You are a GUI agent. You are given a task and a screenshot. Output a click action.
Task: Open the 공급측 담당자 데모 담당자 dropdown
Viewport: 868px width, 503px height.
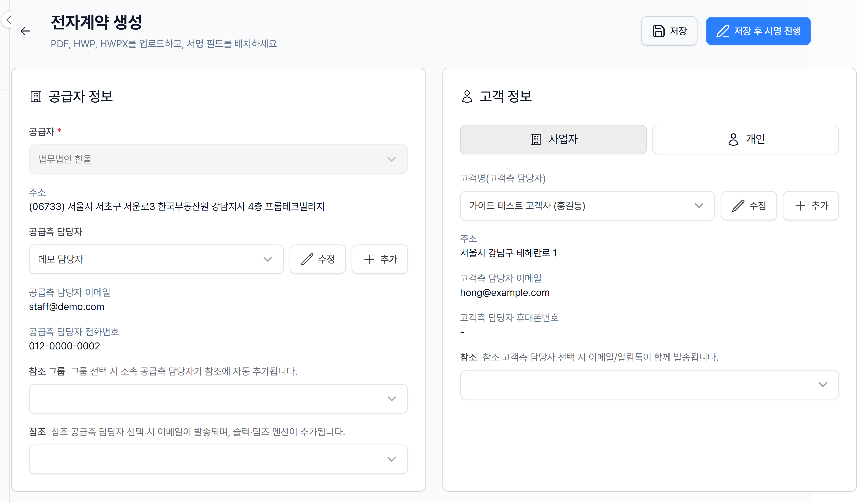click(156, 259)
